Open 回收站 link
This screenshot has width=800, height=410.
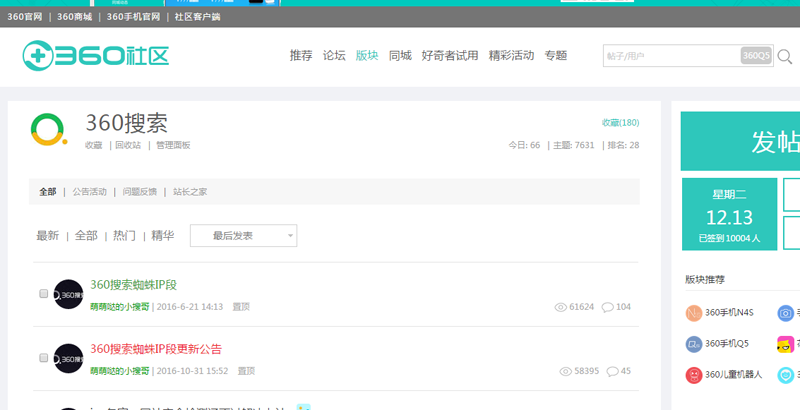128,145
